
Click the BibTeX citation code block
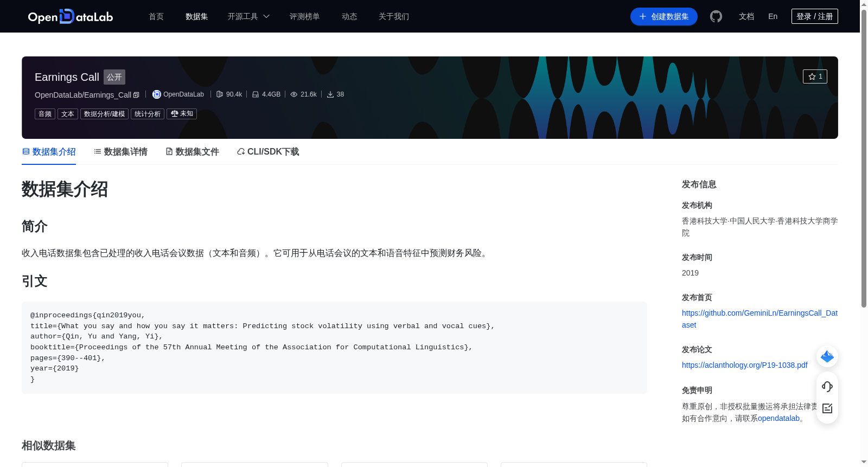(334, 347)
